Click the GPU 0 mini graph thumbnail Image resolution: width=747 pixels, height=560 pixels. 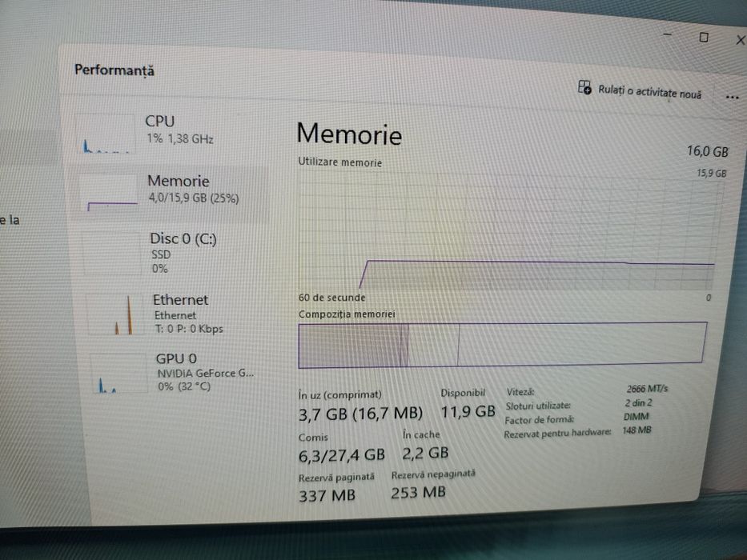tap(119, 374)
